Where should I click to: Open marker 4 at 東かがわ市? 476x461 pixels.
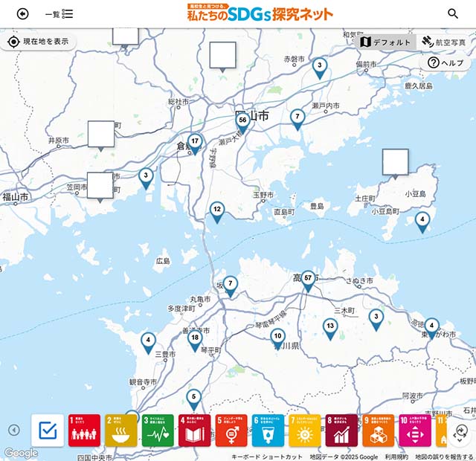tap(431, 329)
